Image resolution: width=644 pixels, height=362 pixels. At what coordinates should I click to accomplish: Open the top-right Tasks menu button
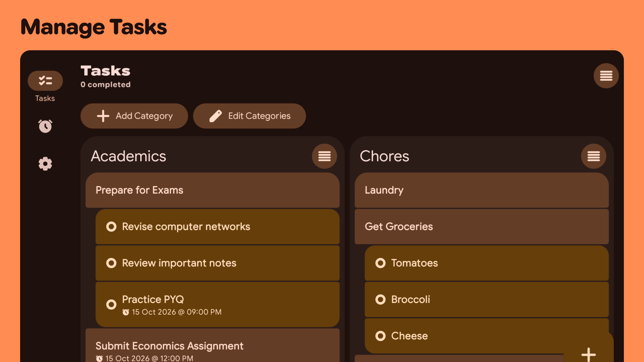tap(606, 76)
